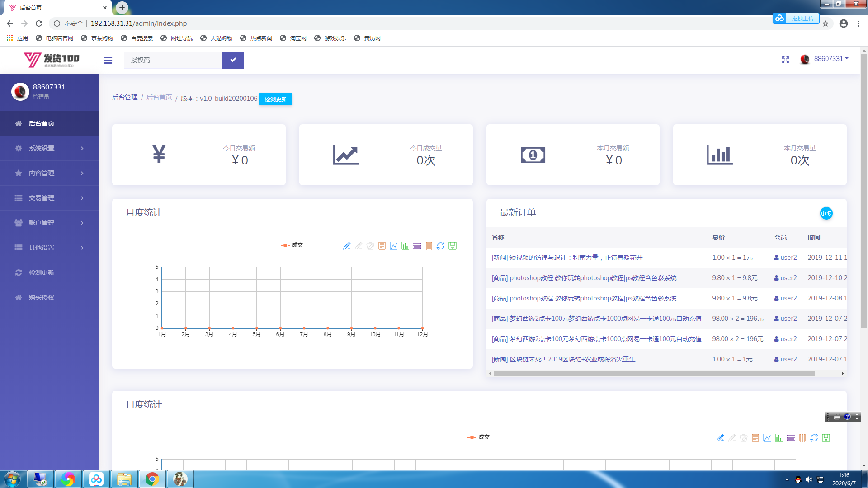Click user2 link in 2019-12-11 order row
This screenshot has width=868, height=488.
click(x=785, y=258)
